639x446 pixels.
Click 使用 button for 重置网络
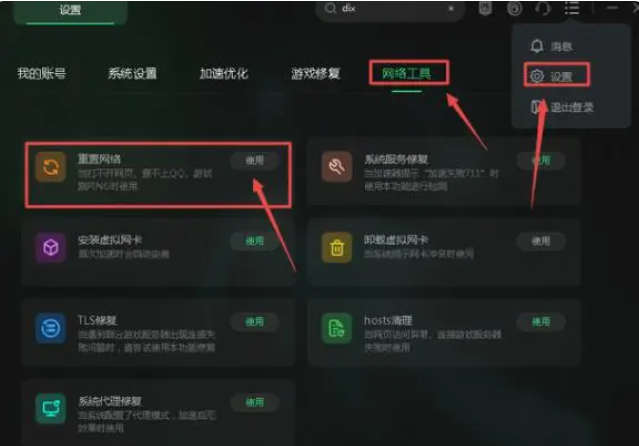tap(255, 161)
